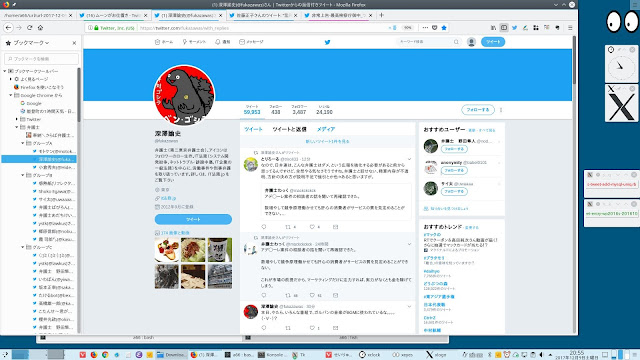Open Messages in Twitter navigation

click(251, 42)
